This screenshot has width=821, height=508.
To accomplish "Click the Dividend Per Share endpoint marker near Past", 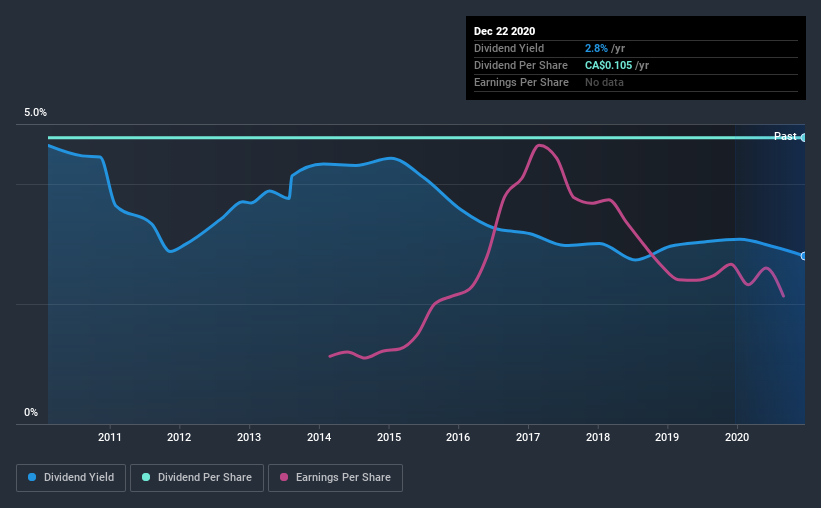I will point(804,138).
